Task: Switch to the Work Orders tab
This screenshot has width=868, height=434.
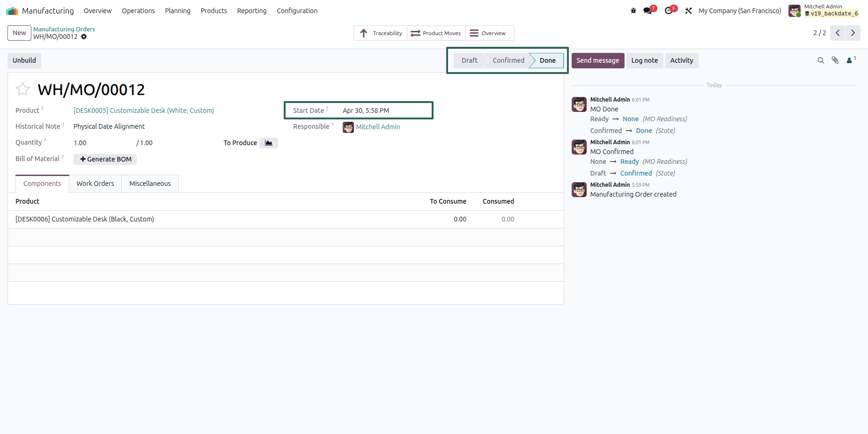Action: click(95, 184)
